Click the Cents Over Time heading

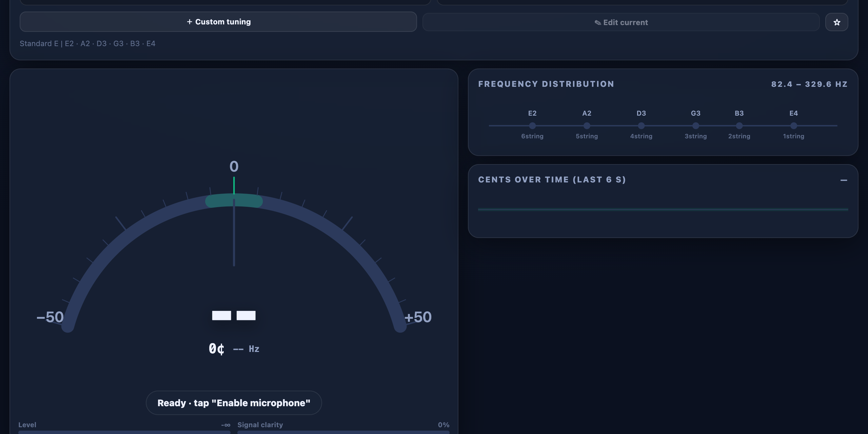coord(552,180)
